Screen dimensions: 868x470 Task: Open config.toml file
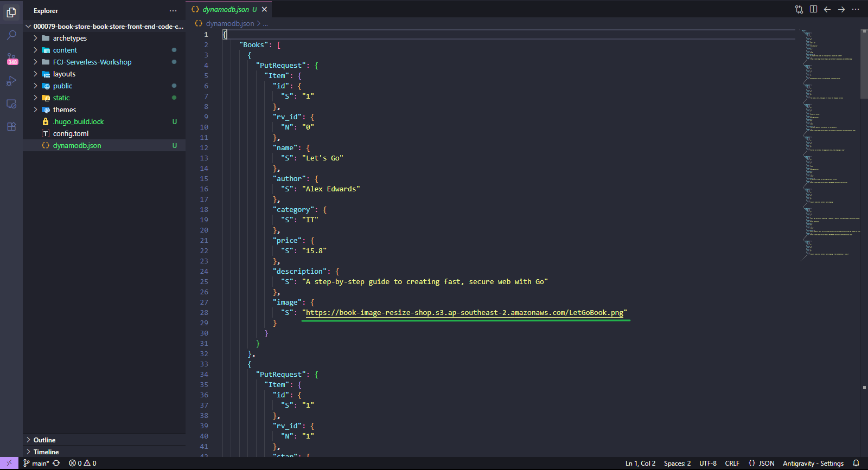104,133
